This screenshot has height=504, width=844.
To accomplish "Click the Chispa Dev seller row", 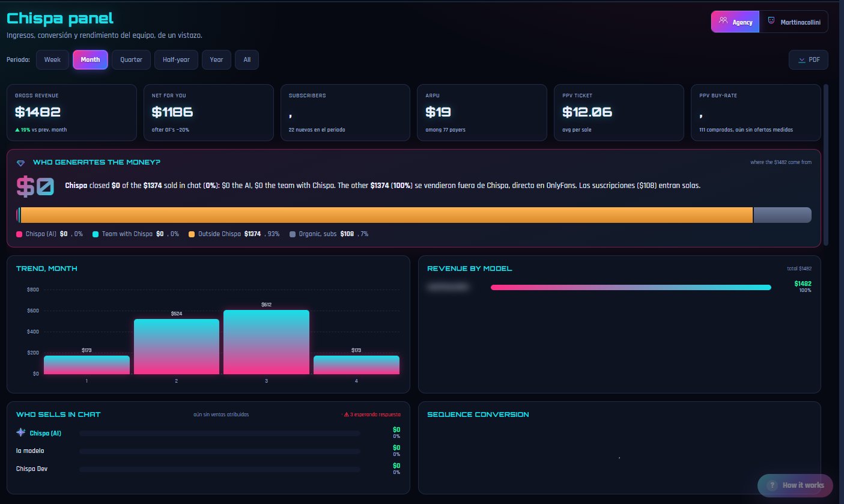I will pyautogui.click(x=208, y=469).
